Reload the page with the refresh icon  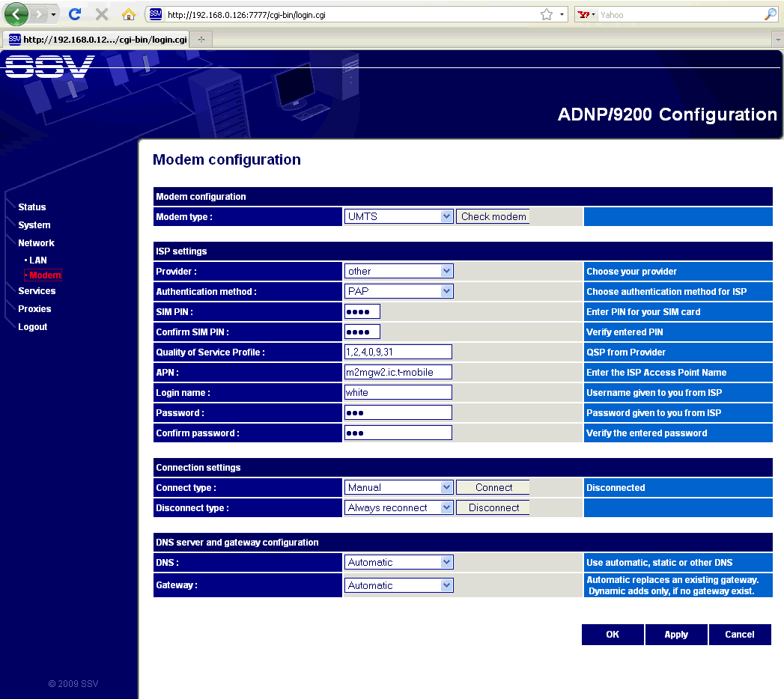(75, 14)
